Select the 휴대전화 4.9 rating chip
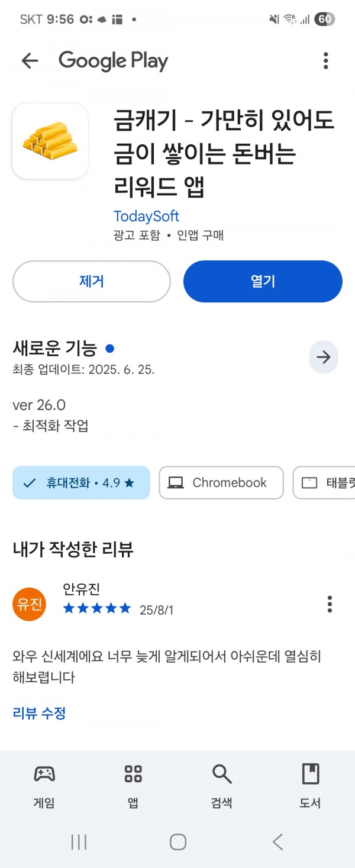Image resolution: width=355 pixels, height=868 pixels. click(x=81, y=483)
